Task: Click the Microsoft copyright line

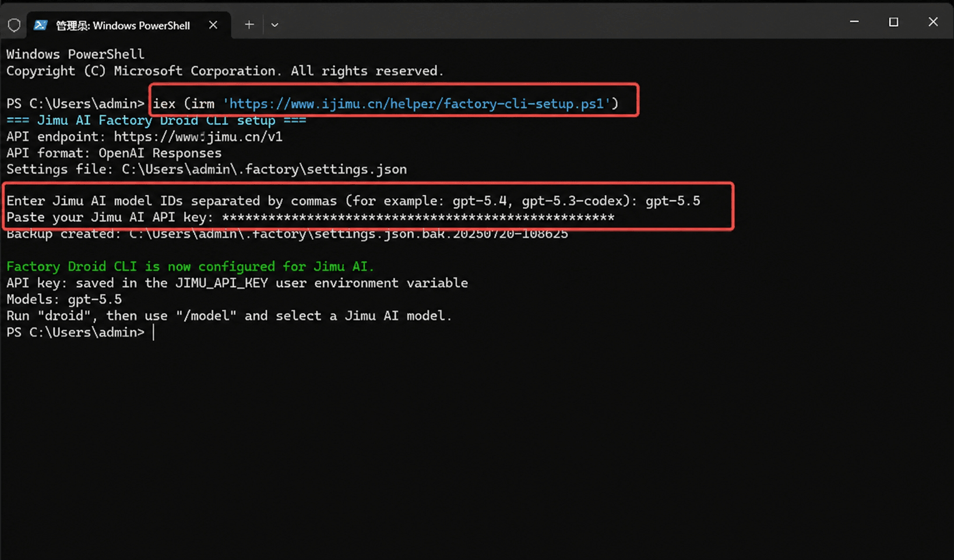Action: coord(225,71)
